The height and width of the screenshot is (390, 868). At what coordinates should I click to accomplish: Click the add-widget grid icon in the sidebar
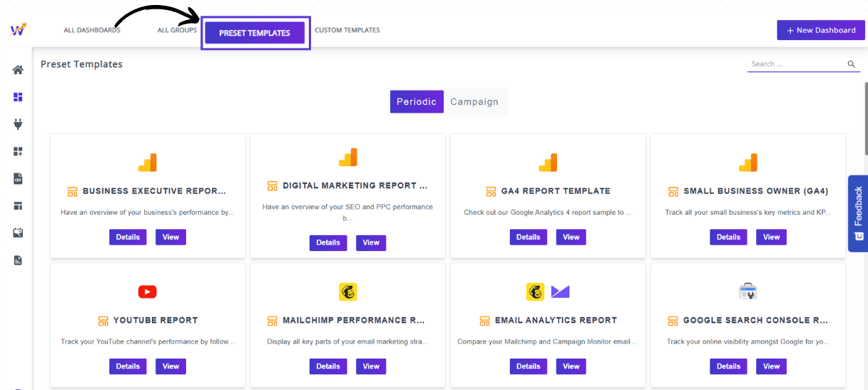[18, 151]
